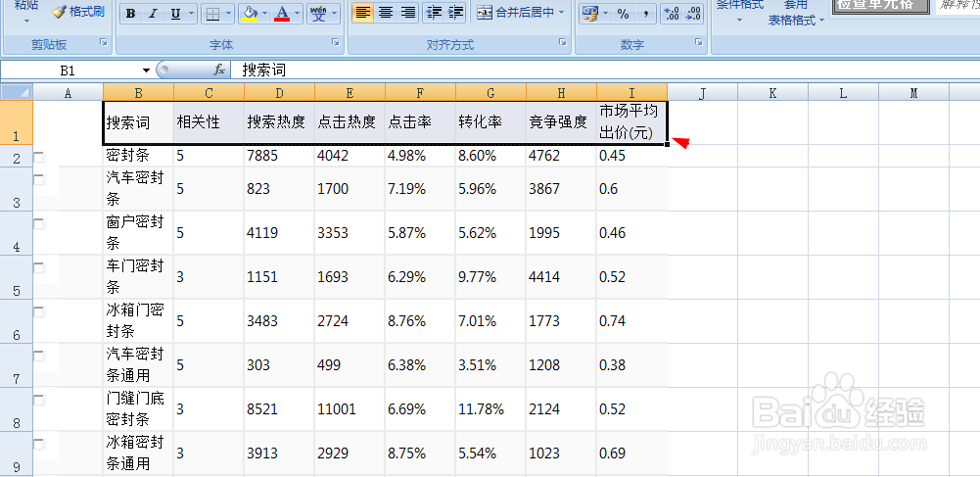Tick the checkbox beside 冰箱门密封条
The height and width of the screenshot is (477, 980).
[x=39, y=311]
